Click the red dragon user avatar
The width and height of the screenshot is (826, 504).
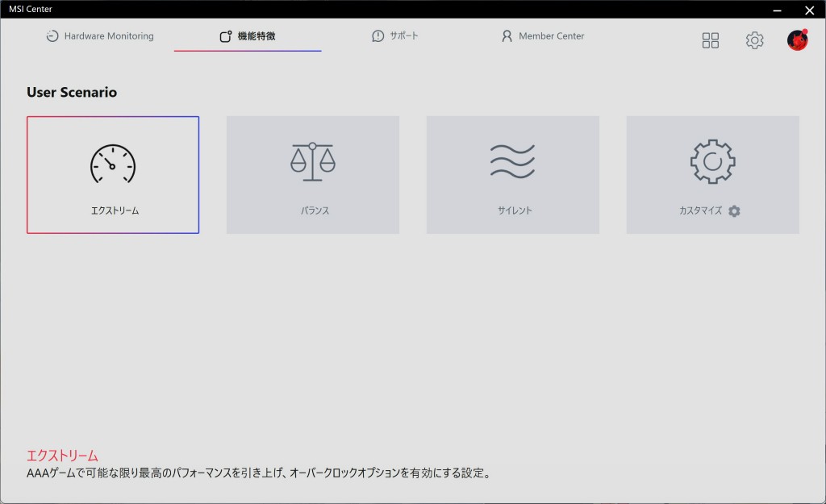(x=797, y=40)
